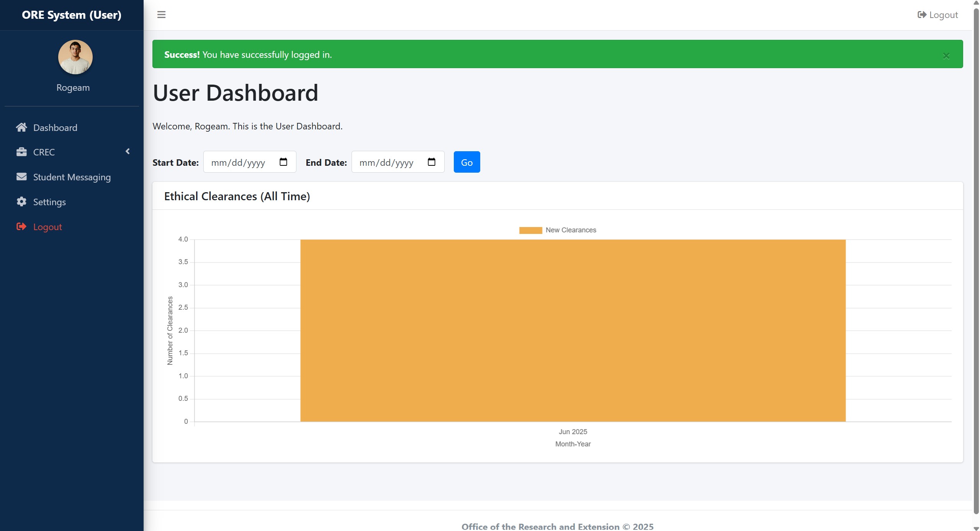
Task: Click the Settings gear icon
Action: point(21,202)
